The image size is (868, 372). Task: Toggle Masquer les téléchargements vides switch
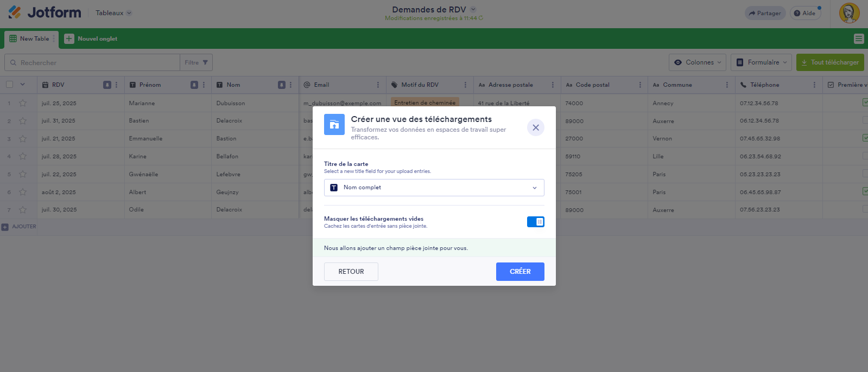point(536,222)
